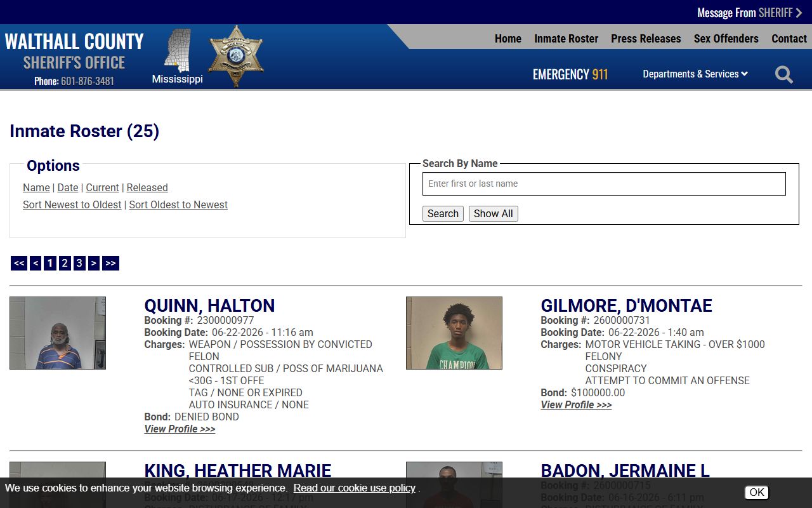Open D'Montae Gilmore's mugshot thumbnail
This screenshot has width=812, height=508.
coord(454,333)
